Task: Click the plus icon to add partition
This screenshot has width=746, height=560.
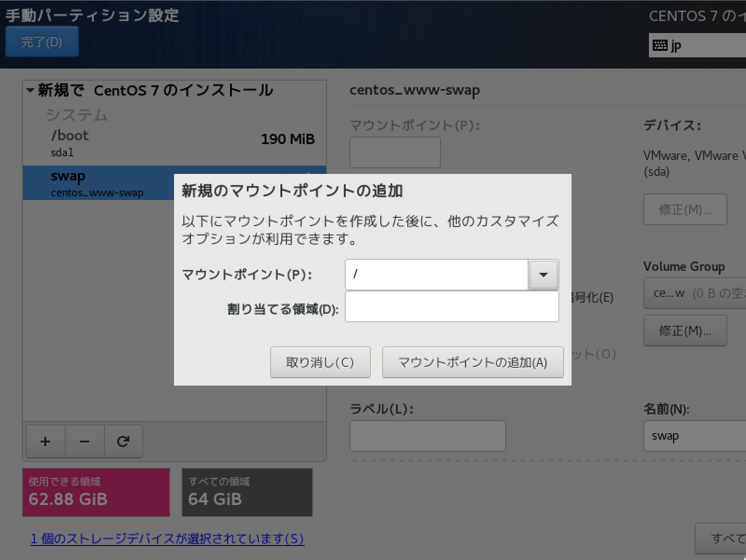Action: pyautogui.click(x=45, y=442)
